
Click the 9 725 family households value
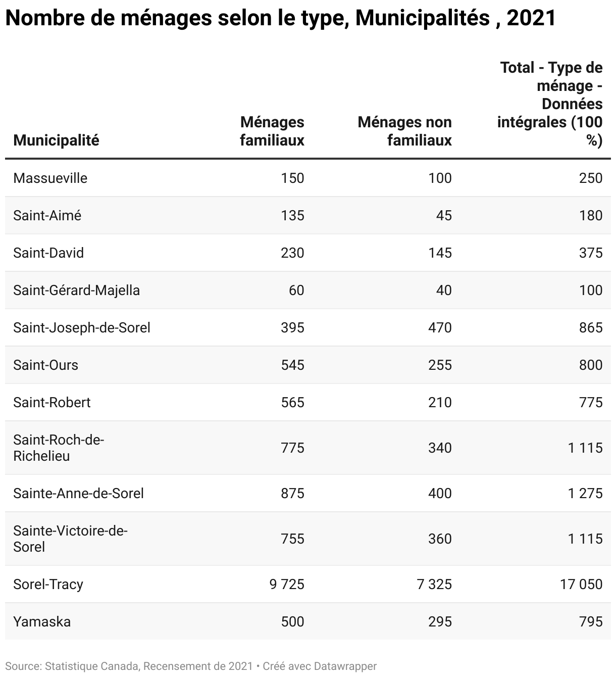pos(287,584)
